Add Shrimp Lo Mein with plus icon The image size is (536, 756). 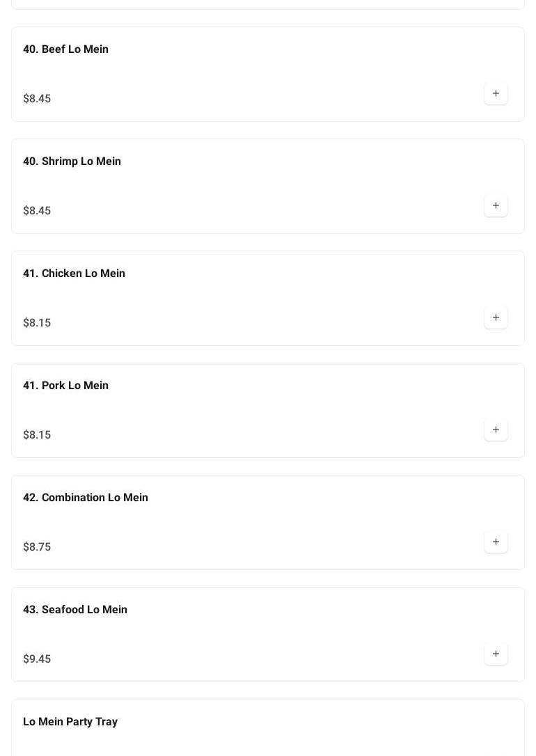click(x=496, y=206)
